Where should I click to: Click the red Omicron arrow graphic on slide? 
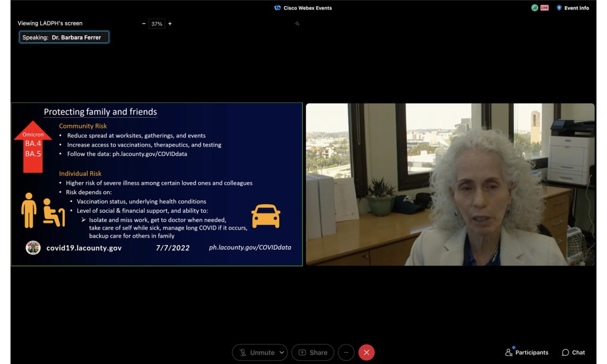pos(33,147)
